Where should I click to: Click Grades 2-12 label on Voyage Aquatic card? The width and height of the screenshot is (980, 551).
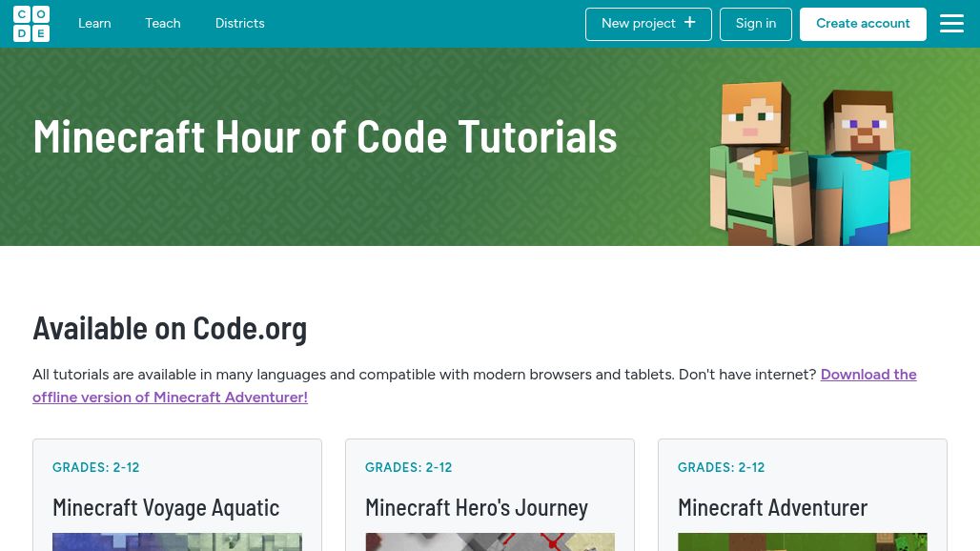(95, 467)
